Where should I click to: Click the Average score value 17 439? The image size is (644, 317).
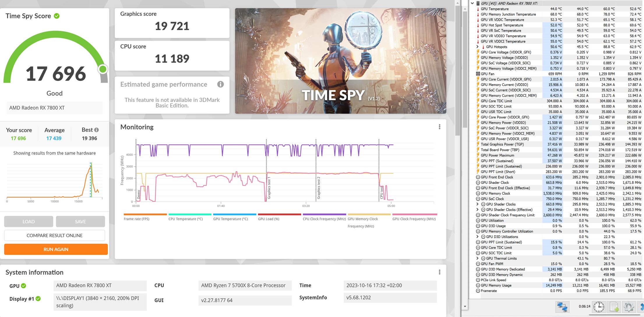click(54, 138)
